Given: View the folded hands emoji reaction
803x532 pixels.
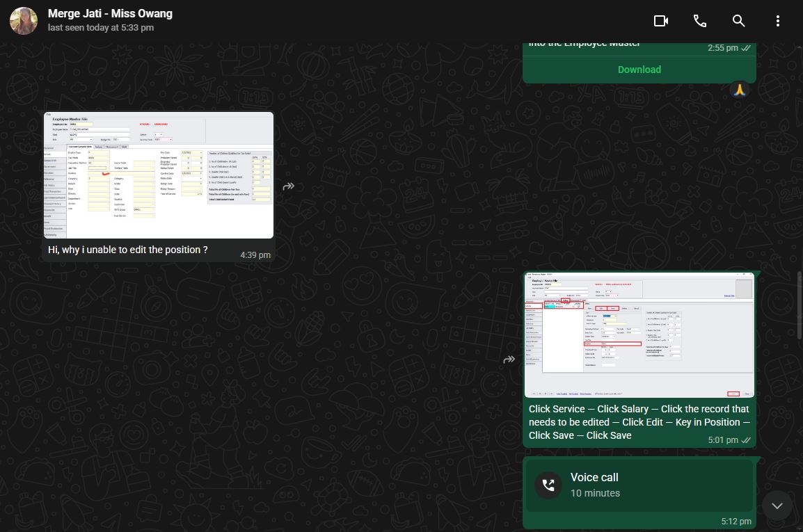Looking at the screenshot, I should click(x=740, y=90).
